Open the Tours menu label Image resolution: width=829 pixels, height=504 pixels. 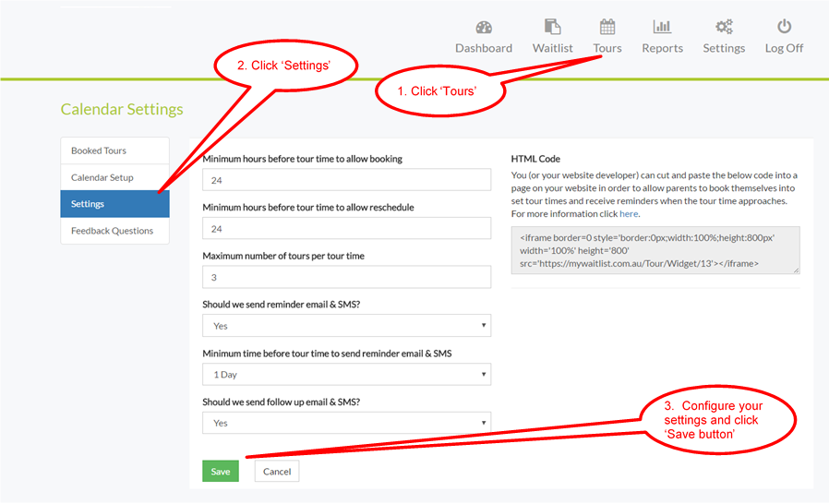click(607, 48)
